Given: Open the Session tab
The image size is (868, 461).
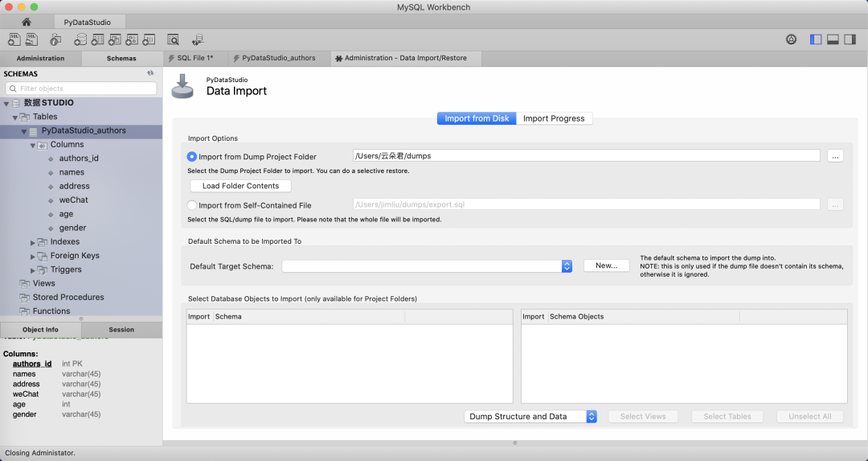Looking at the screenshot, I should pyautogui.click(x=122, y=330).
